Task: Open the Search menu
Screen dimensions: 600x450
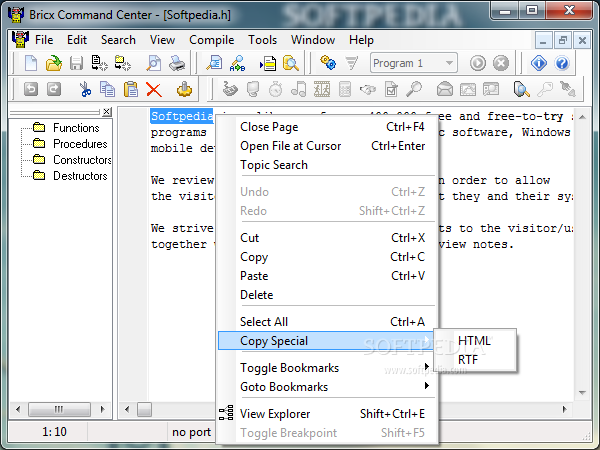Action: (118, 40)
